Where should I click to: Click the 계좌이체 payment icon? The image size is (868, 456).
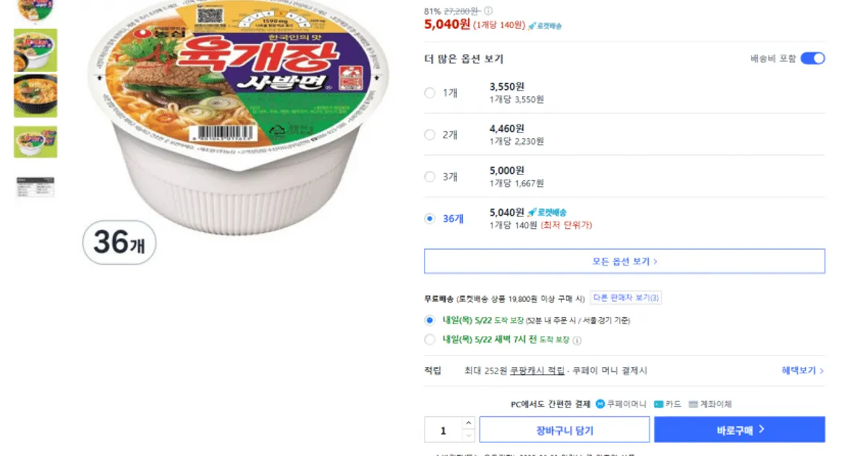[693, 404]
